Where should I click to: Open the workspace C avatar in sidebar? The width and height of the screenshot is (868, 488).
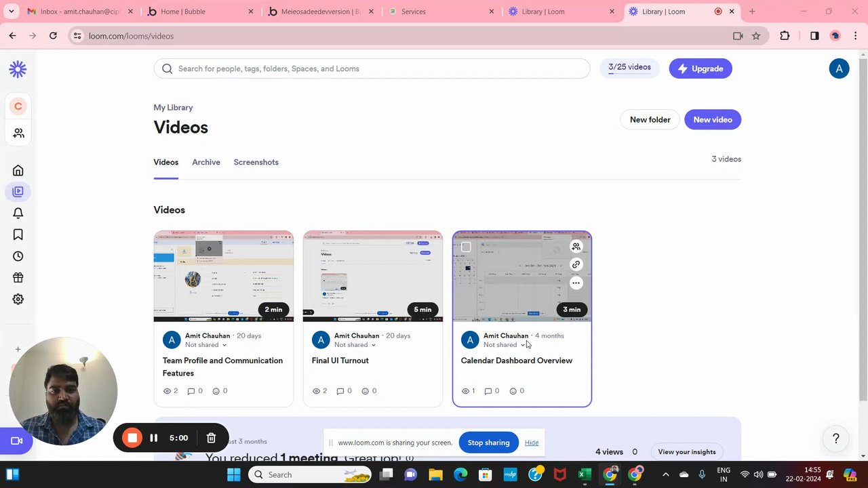18,106
